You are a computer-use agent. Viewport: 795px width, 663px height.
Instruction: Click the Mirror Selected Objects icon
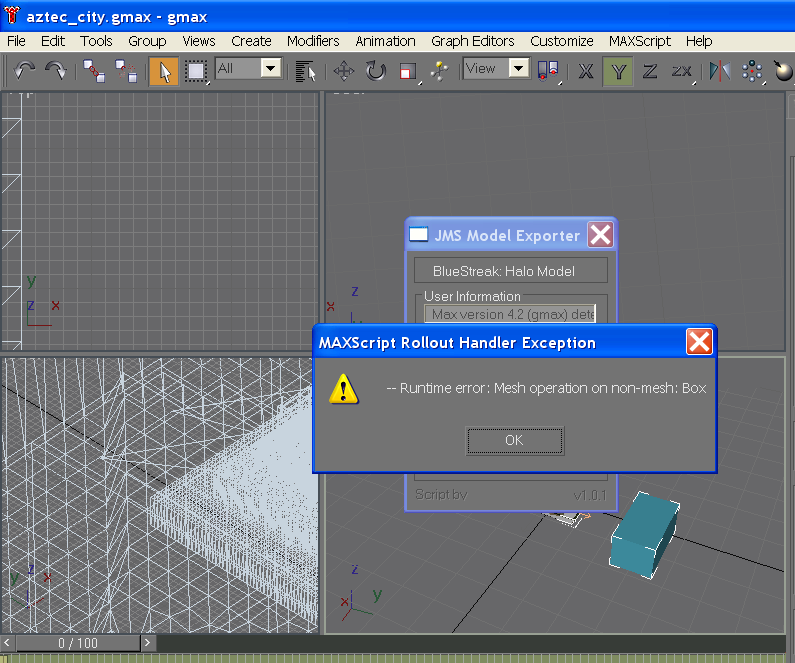coord(718,70)
